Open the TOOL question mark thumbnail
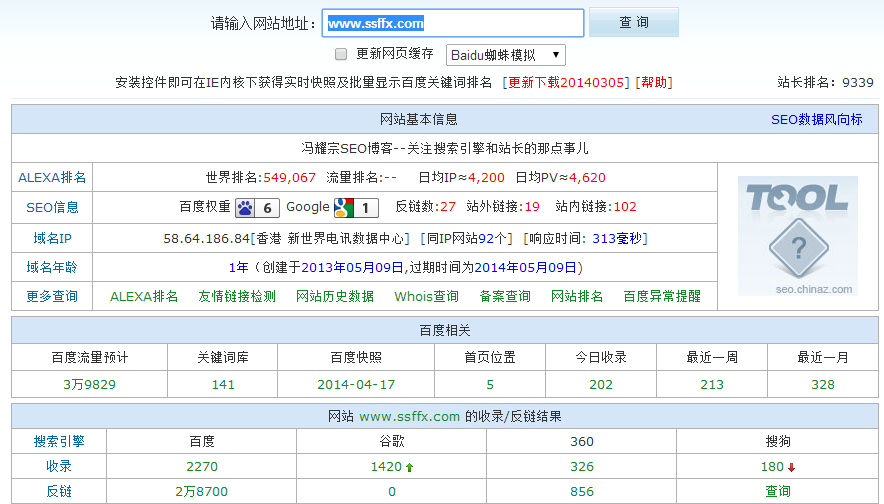Image resolution: width=884 pixels, height=504 pixels. 798,236
